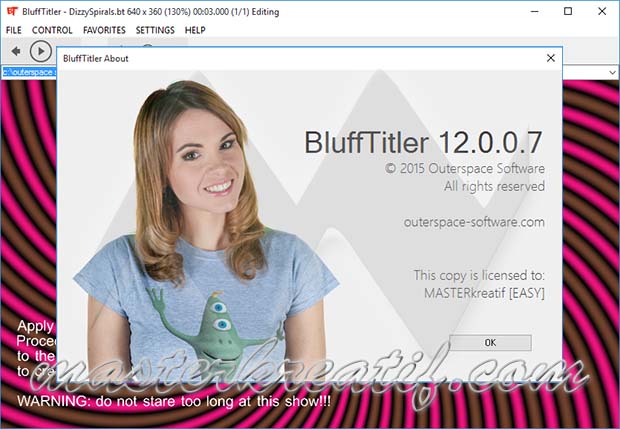This screenshot has height=429, width=620.
Task: Click the BluffTitler app icon in title bar
Action: (12, 11)
